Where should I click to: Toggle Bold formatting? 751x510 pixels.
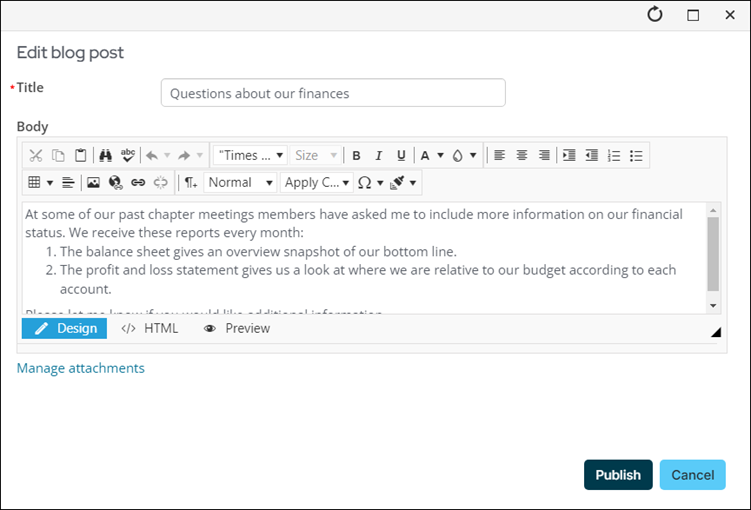tap(356, 155)
